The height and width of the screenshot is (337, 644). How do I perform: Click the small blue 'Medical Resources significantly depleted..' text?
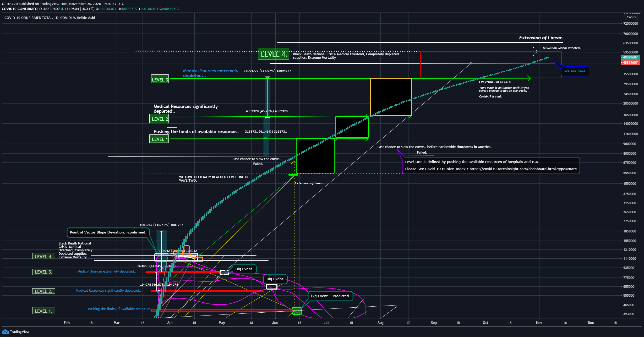pyautogui.click(x=108, y=291)
